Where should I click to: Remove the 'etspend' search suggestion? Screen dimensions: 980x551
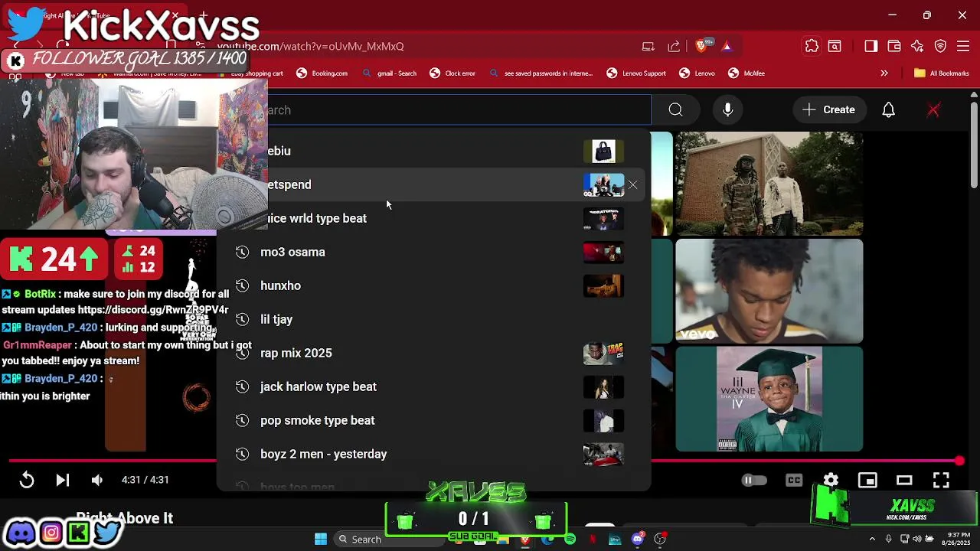(632, 184)
